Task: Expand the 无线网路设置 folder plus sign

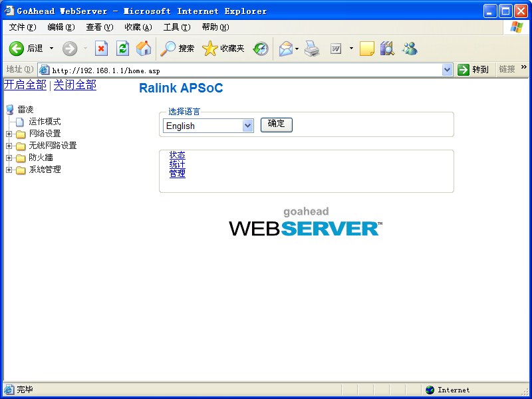Action: (9, 146)
